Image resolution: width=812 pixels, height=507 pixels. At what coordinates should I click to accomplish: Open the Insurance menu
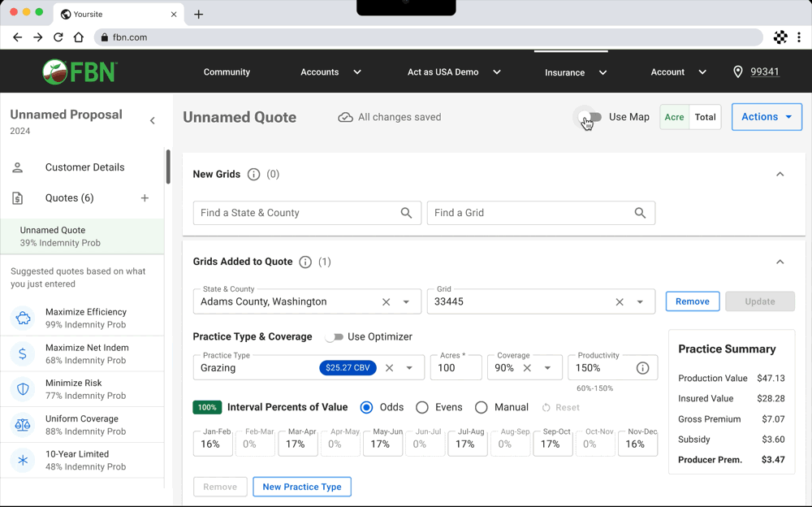[x=576, y=72]
